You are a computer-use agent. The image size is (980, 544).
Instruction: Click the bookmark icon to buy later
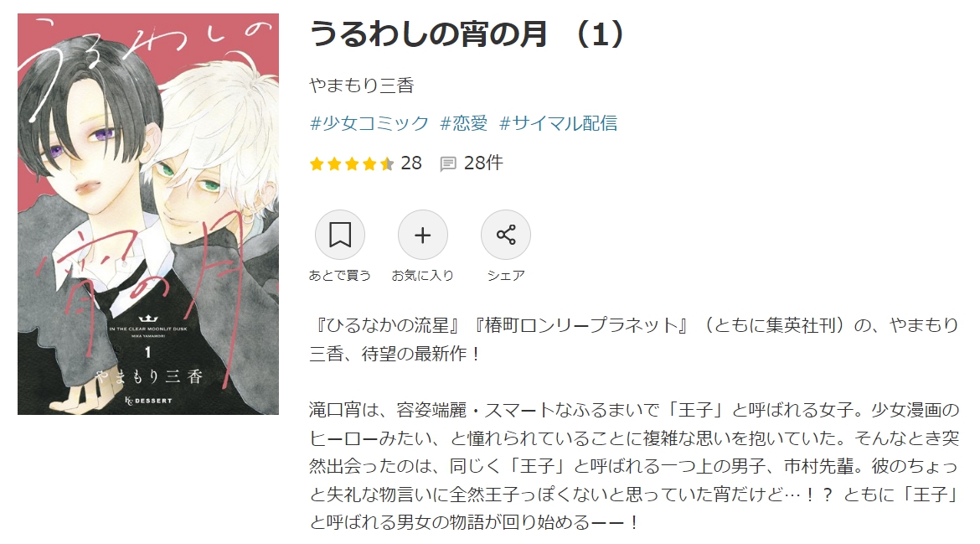tap(339, 235)
